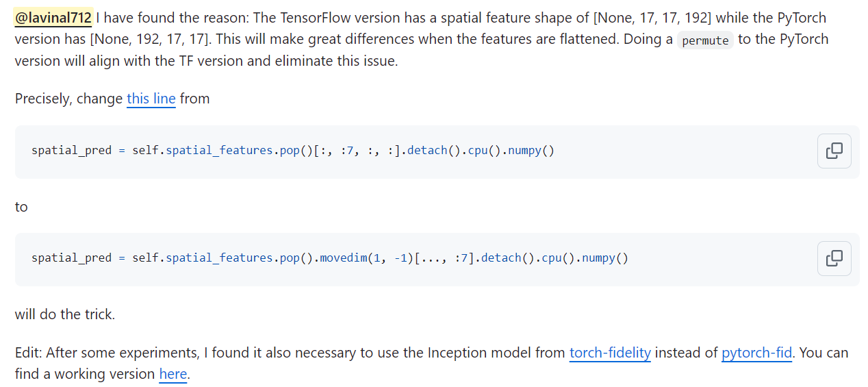
Task: Click 'detach' in the second code block
Action: pyautogui.click(x=498, y=258)
